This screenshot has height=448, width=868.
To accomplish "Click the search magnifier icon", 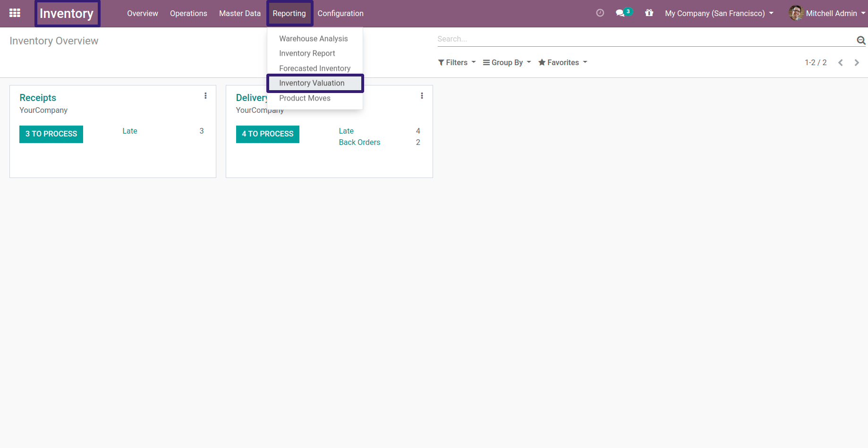I will click(861, 41).
